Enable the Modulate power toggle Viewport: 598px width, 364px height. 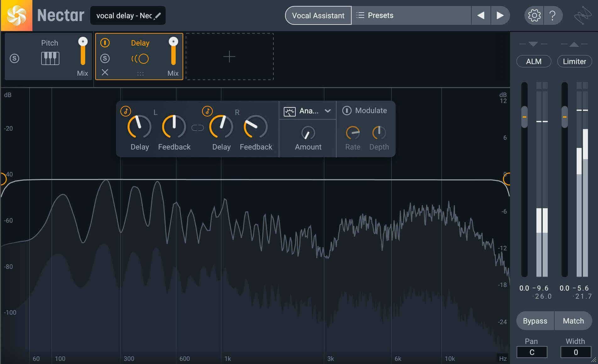coord(347,111)
